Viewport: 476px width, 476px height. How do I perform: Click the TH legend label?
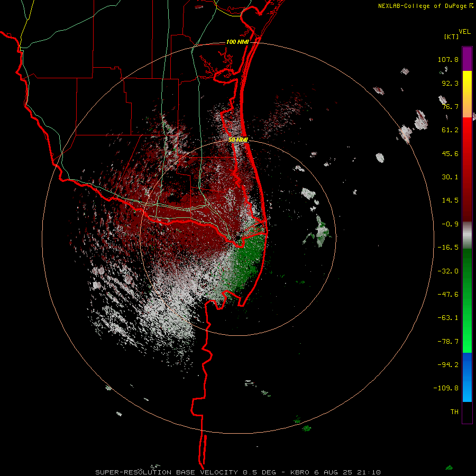point(454,412)
